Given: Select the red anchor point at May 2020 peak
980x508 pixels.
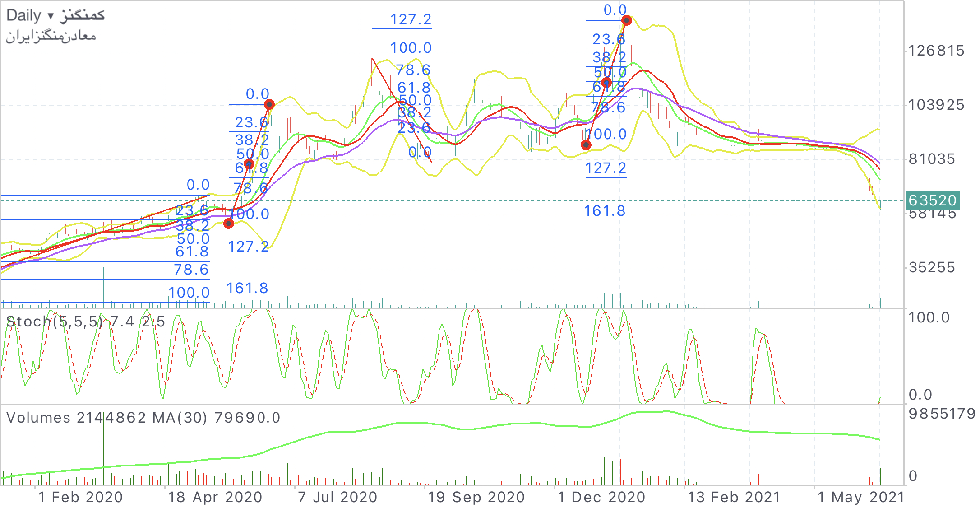Looking at the screenshot, I should 269,104.
